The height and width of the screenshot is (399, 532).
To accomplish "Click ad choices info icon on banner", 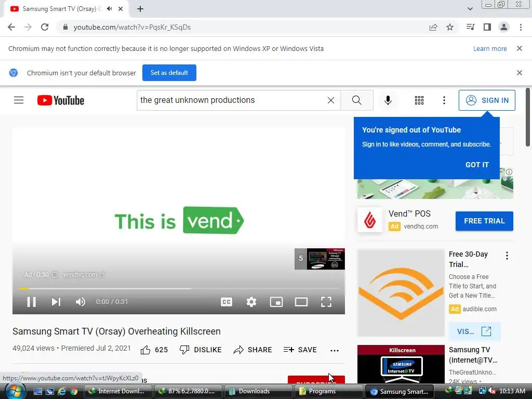I will (509, 172).
